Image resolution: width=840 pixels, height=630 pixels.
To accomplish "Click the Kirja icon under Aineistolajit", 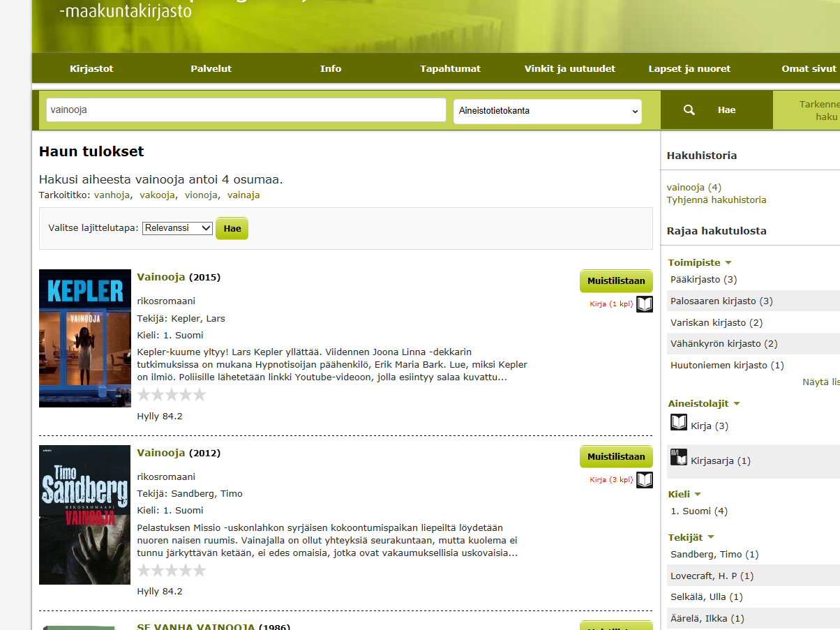I will click(679, 423).
